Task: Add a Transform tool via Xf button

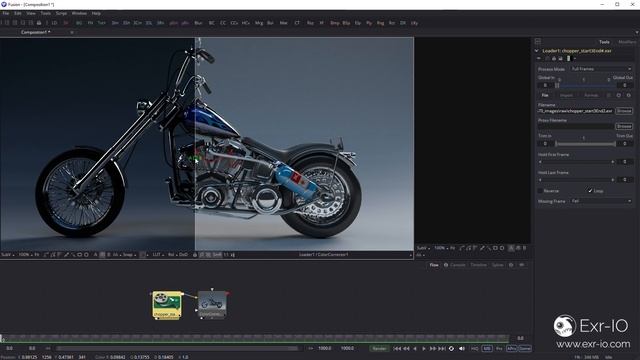Action: [322, 23]
